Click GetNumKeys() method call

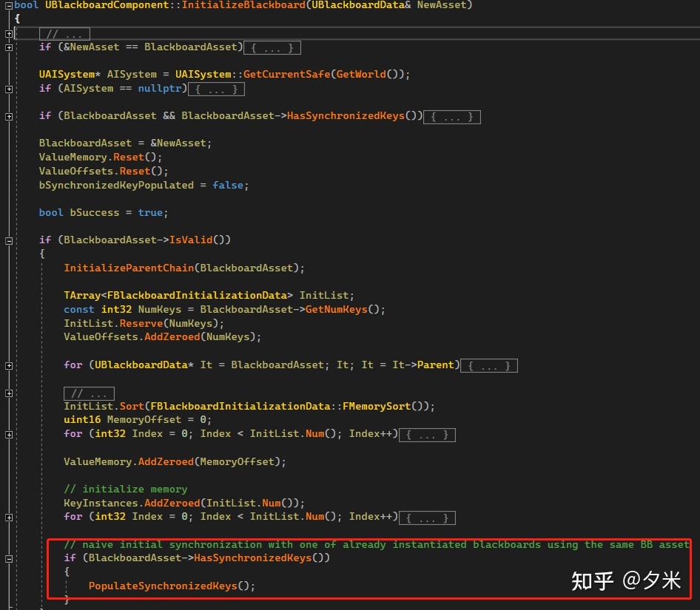pyautogui.click(x=343, y=309)
